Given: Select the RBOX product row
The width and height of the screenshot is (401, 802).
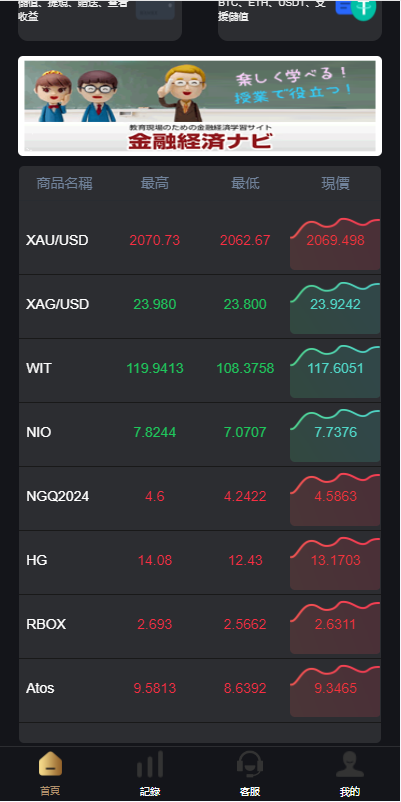Looking at the screenshot, I should click(x=200, y=627).
